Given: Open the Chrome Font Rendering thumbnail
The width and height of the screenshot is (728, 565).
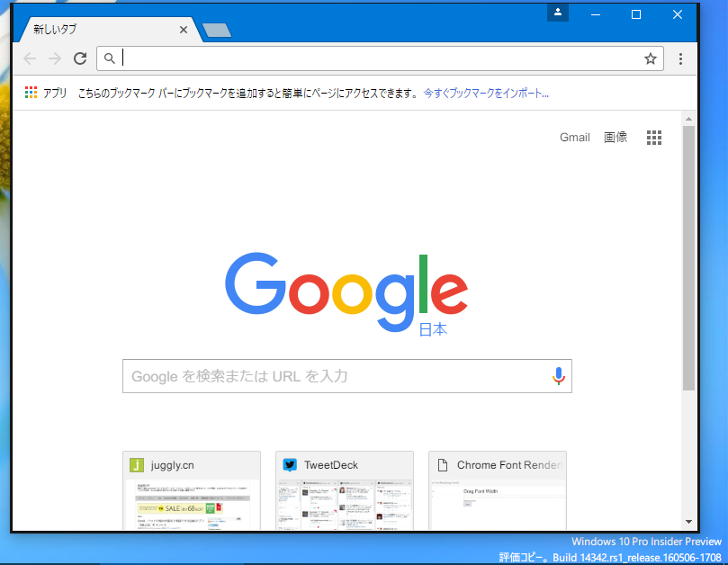Looking at the screenshot, I should [498, 490].
